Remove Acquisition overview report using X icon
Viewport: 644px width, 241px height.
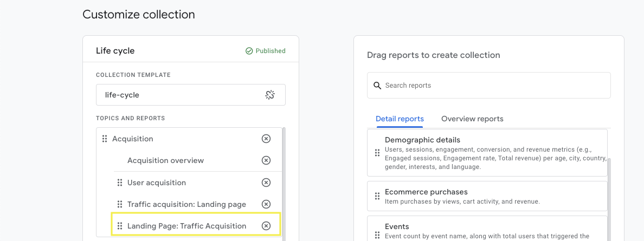266,160
